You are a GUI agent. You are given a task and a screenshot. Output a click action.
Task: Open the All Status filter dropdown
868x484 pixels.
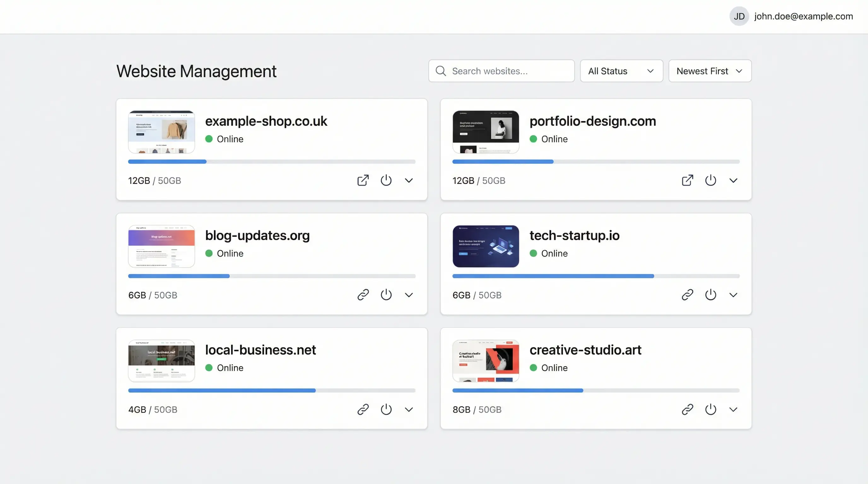621,71
